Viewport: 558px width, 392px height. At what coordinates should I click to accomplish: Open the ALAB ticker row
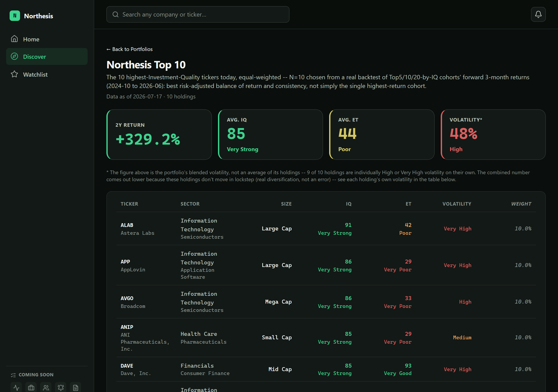coord(326,228)
